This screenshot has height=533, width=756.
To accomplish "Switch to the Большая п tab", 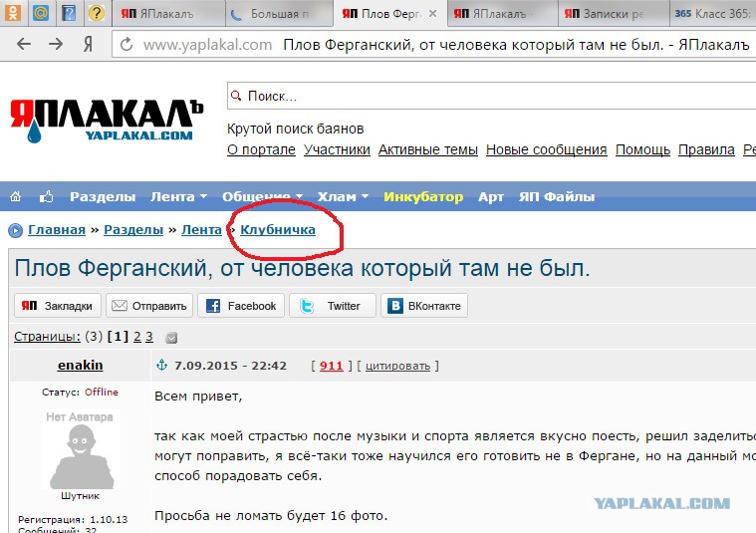I will tap(280, 14).
